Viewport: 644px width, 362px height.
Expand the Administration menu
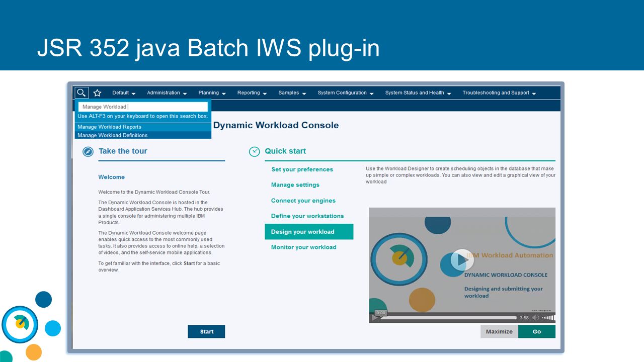point(167,93)
